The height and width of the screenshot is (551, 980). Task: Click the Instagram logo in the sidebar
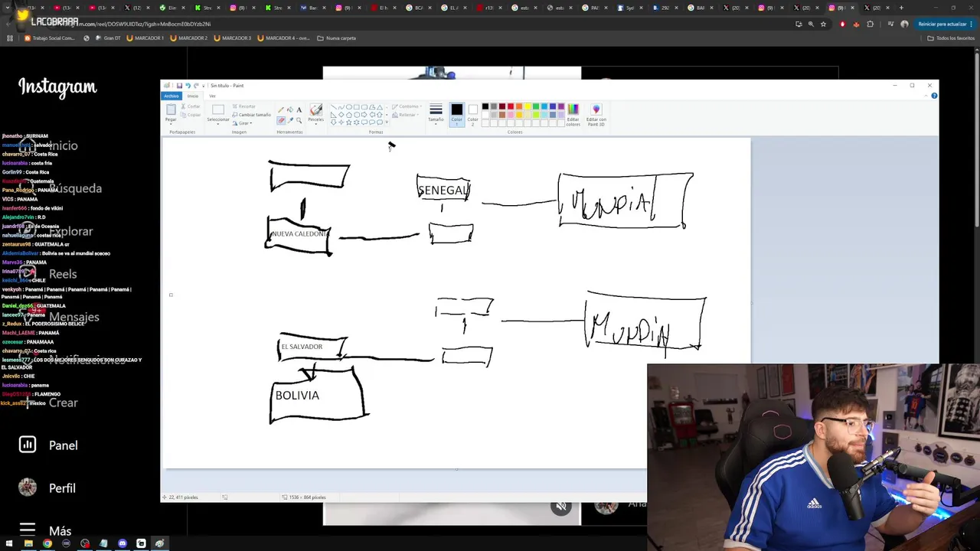point(57,87)
